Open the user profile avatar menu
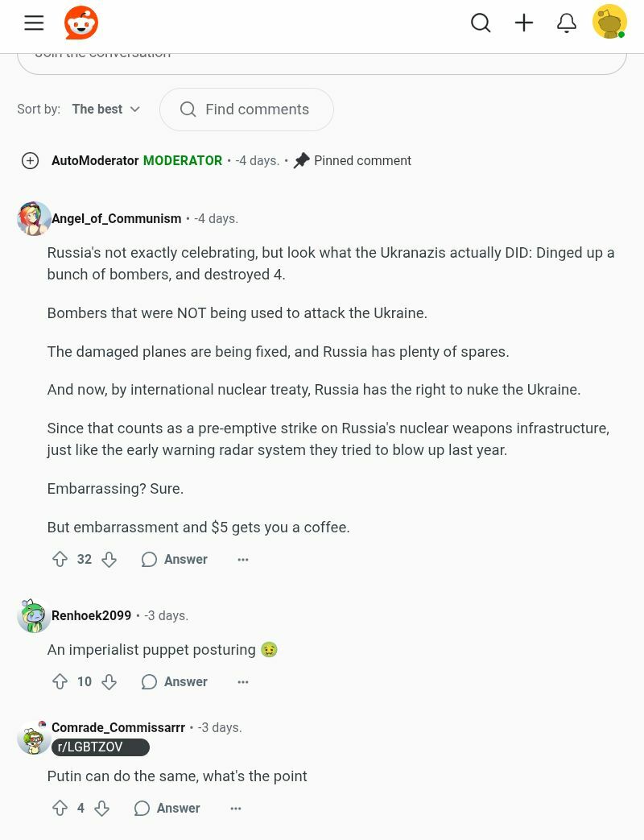 [x=609, y=23]
